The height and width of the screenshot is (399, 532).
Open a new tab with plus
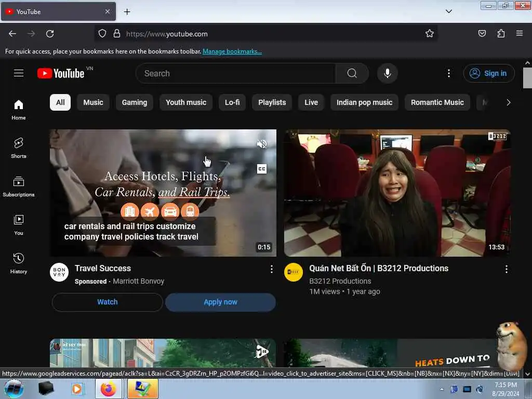[127, 12]
